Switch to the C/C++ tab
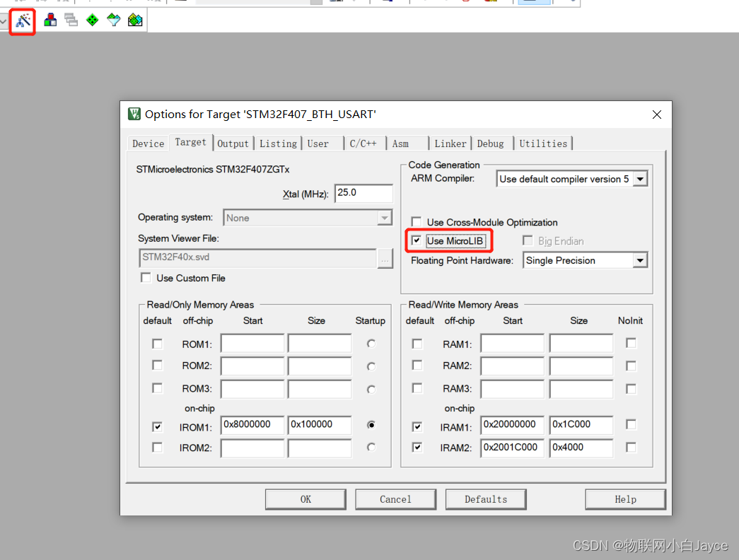This screenshot has height=560, width=739. [x=363, y=144]
